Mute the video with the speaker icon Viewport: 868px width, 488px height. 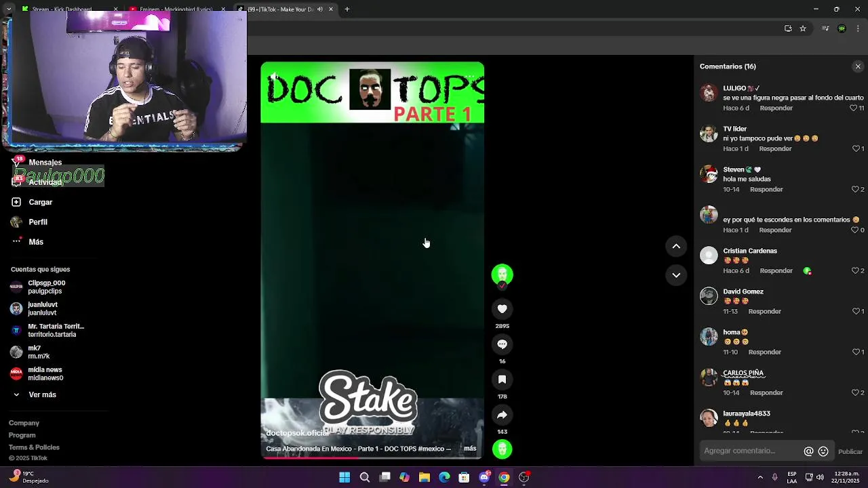pos(273,76)
